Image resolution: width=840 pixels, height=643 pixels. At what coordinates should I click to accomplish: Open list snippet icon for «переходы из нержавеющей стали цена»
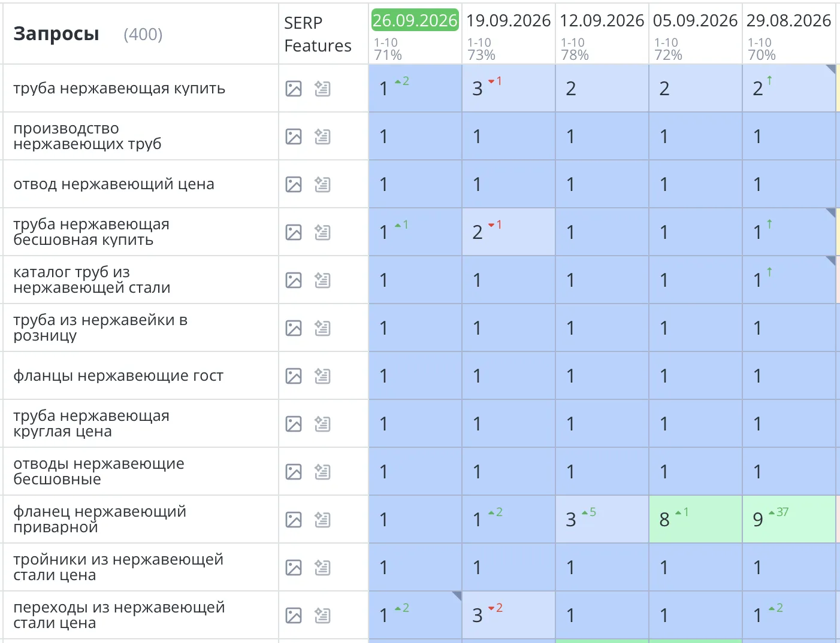point(322,615)
